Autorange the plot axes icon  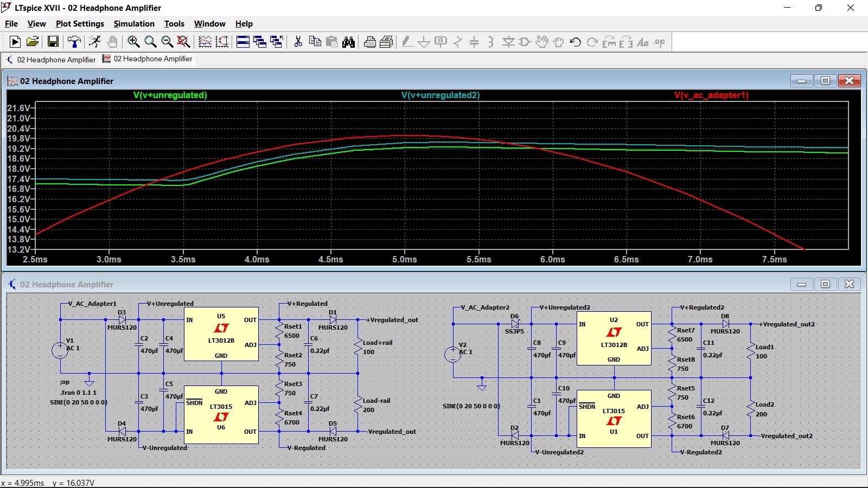tap(205, 42)
